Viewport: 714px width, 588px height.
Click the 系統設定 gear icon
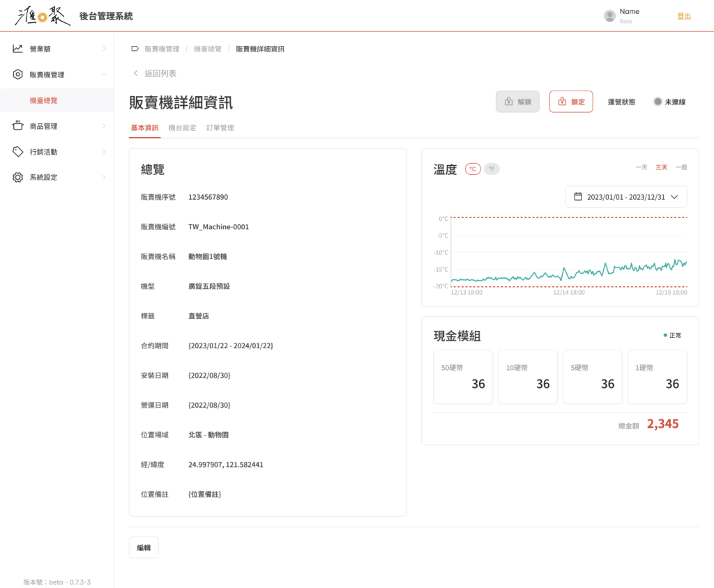[x=18, y=178]
